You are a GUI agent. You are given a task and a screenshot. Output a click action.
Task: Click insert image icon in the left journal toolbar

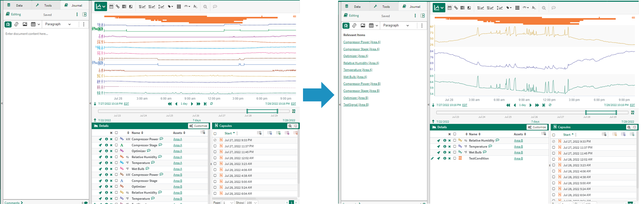pos(25,24)
